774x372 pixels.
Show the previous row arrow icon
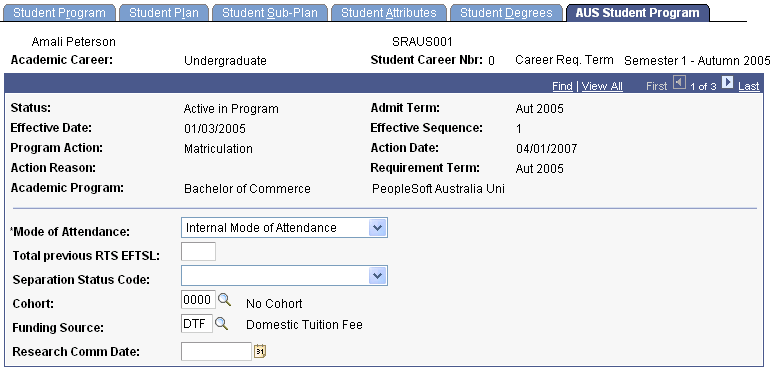tap(680, 83)
